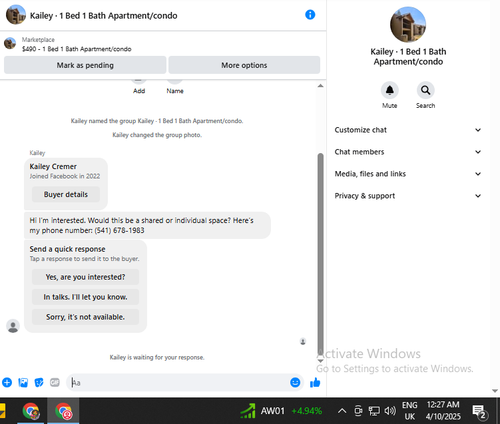Click the Add label under chat header
This screenshot has width=500, height=424.
pyautogui.click(x=139, y=91)
